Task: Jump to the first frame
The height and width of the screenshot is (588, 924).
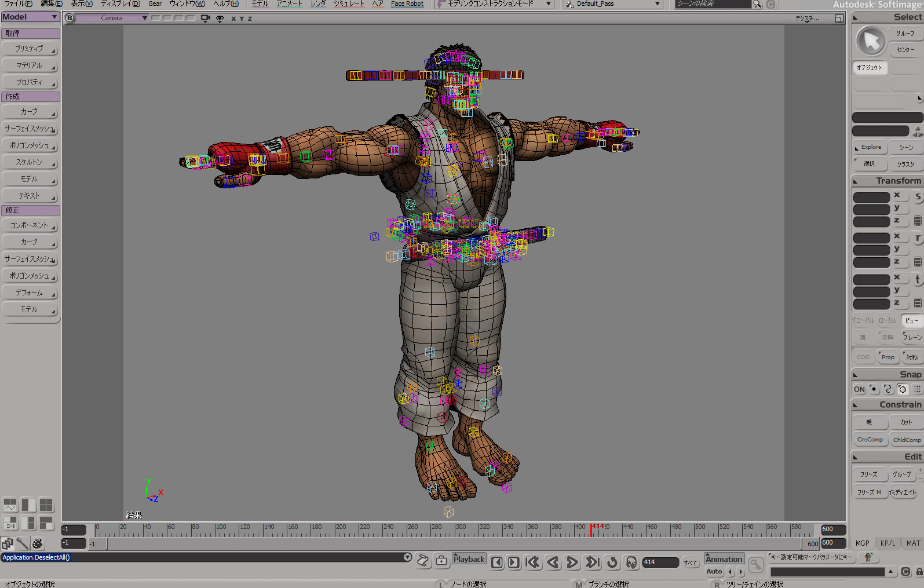Action: pyautogui.click(x=532, y=563)
